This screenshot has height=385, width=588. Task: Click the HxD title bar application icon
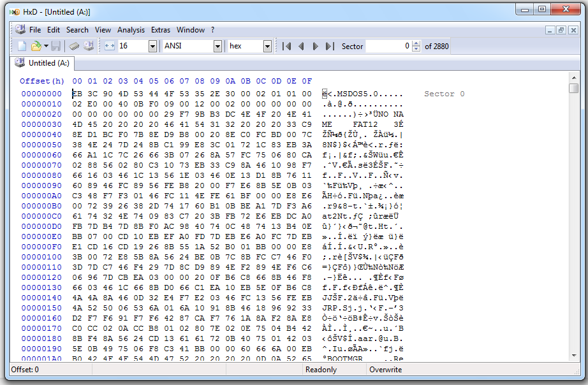(15, 12)
